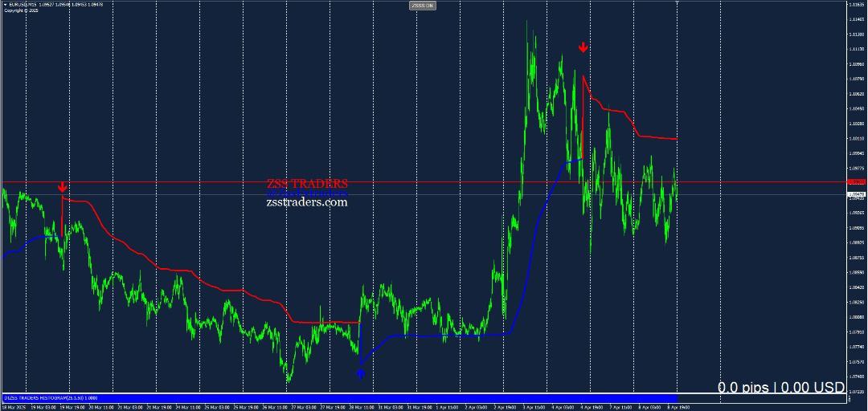This screenshot has width=868, height=411.
Task: Click the 8 Apr 19:00 time label
Action: pyautogui.click(x=679, y=407)
